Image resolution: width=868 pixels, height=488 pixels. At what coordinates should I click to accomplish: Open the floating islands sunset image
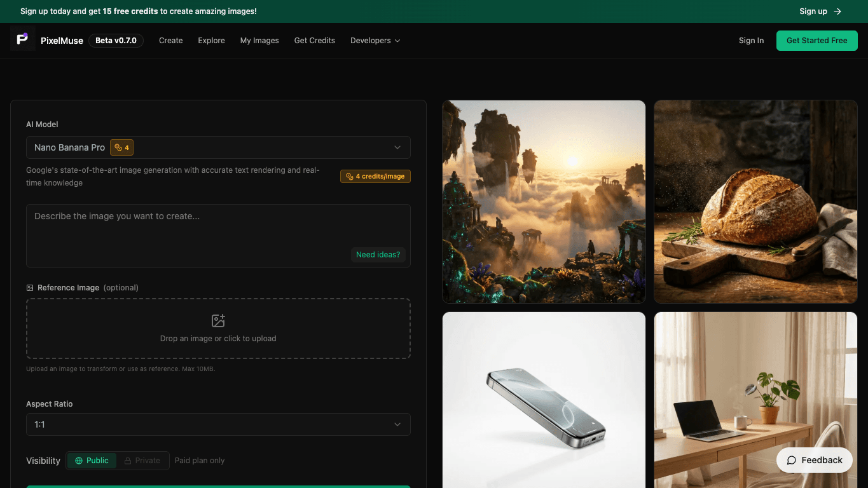[x=544, y=201]
